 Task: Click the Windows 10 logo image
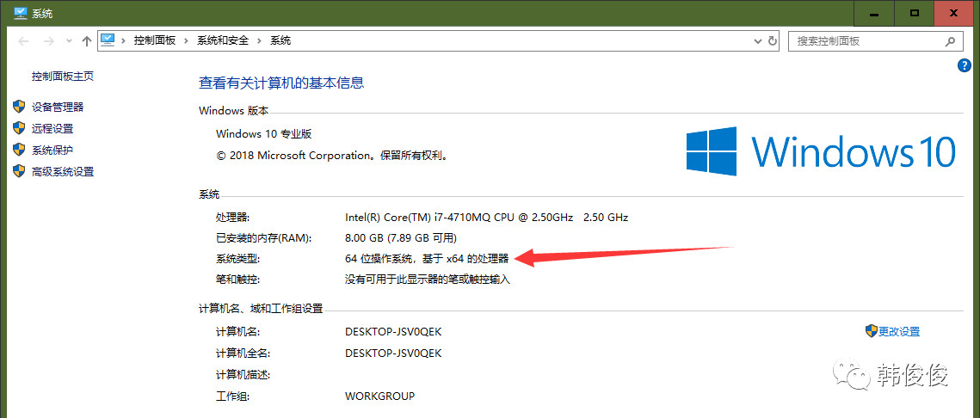[x=821, y=152]
